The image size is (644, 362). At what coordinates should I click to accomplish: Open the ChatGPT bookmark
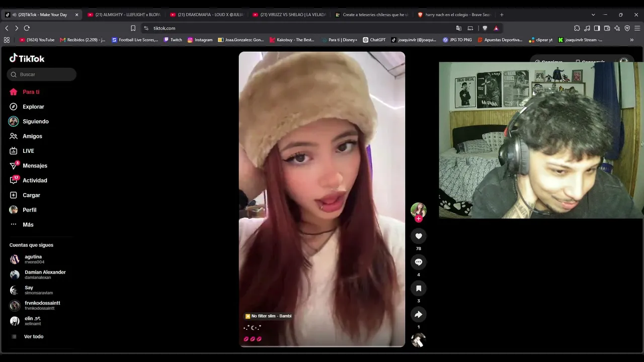tap(374, 40)
